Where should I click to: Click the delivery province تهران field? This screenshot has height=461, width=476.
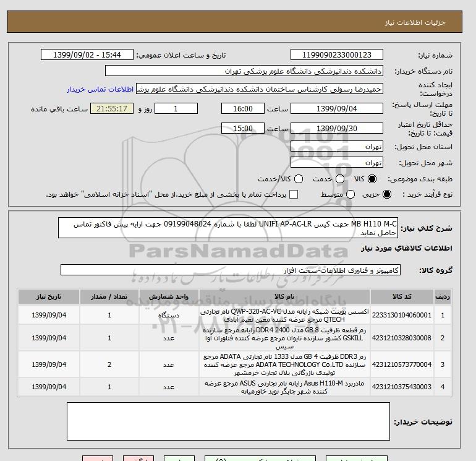point(337,147)
